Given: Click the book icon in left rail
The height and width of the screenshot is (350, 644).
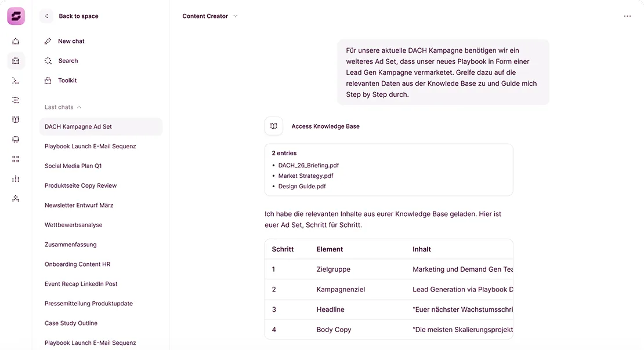Looking at the screenshot, I should [16, 119].
